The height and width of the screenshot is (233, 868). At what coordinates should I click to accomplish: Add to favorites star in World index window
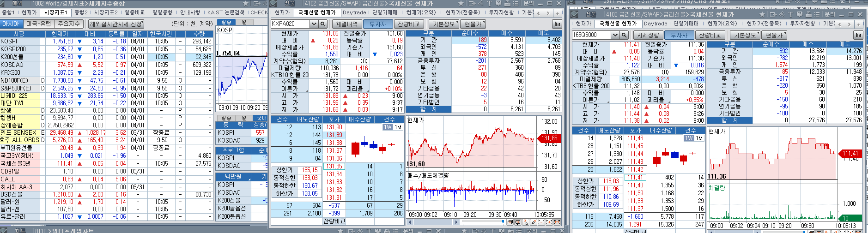(246, 3)
